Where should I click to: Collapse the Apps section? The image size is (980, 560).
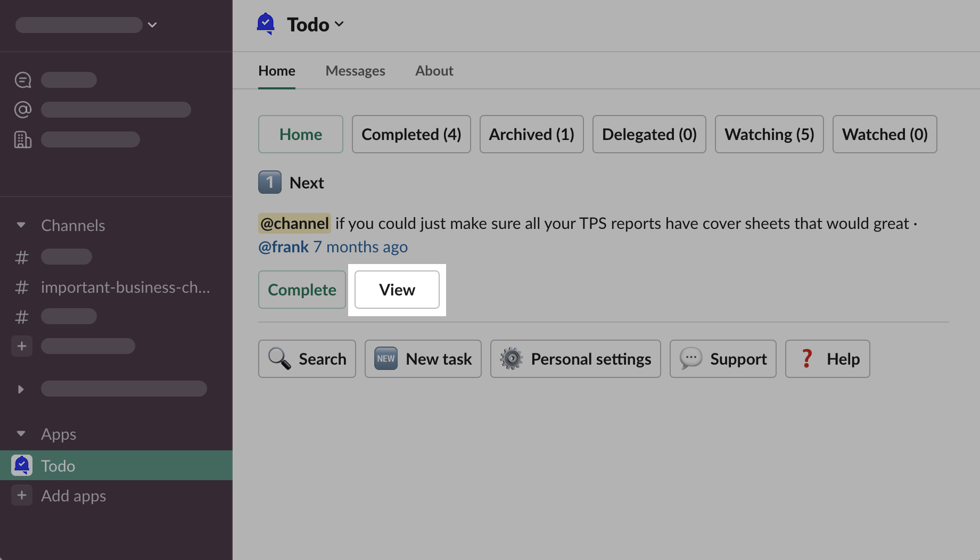coord(21,434)
